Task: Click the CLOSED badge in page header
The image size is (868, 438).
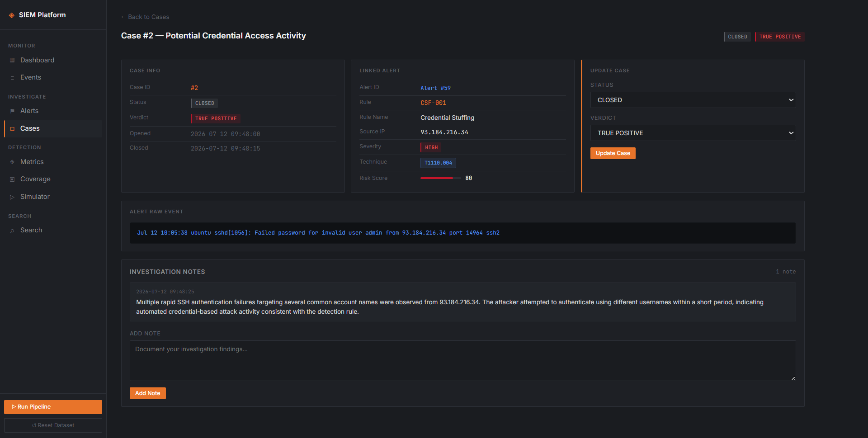Action: point(737,37)
